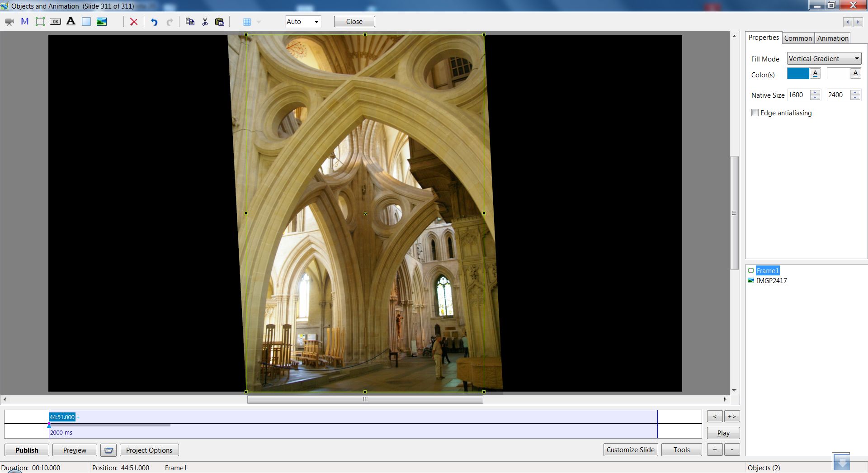The image size is (868, 473).
Task: Click the canvas scroll right arrow
Action: pyautogui.click(x=725, y=399)
